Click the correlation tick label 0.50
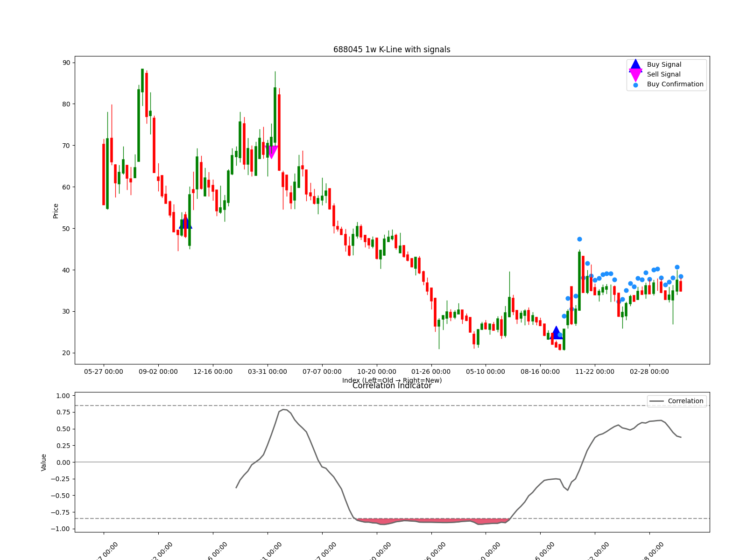This screenshot has height=560, width=747. point(63,429)
